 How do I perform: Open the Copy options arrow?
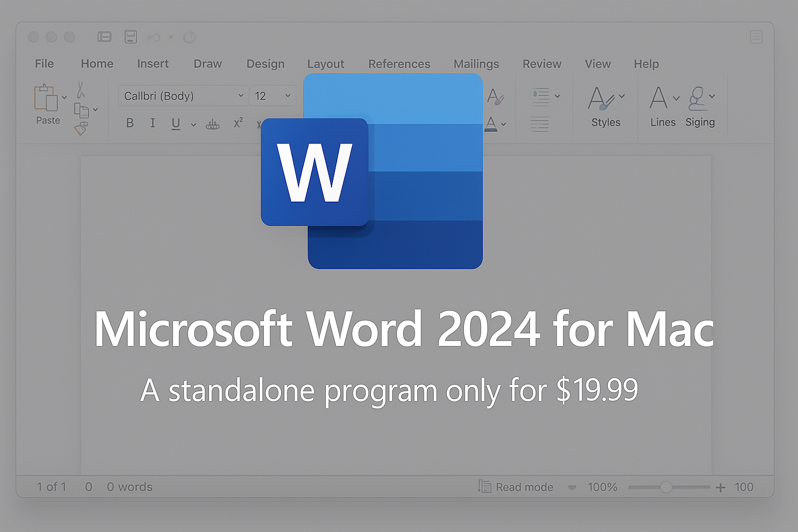coord(95,110)
